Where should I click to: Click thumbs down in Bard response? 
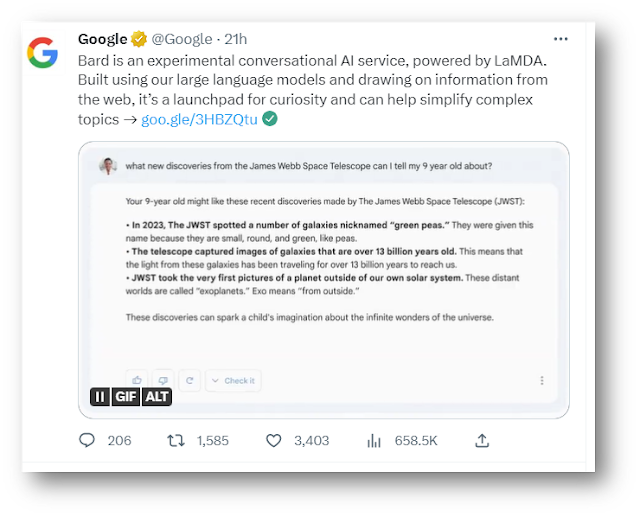click(162, 380)
